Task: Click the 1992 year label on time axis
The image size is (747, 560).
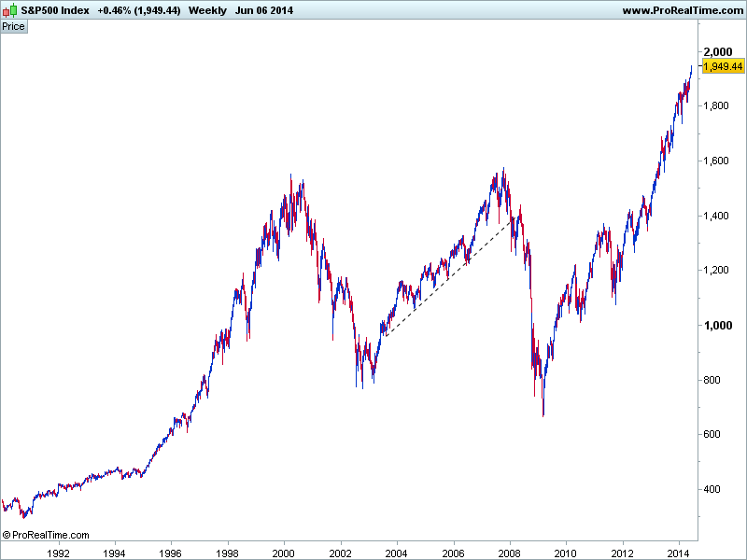Action: point(58,553)
